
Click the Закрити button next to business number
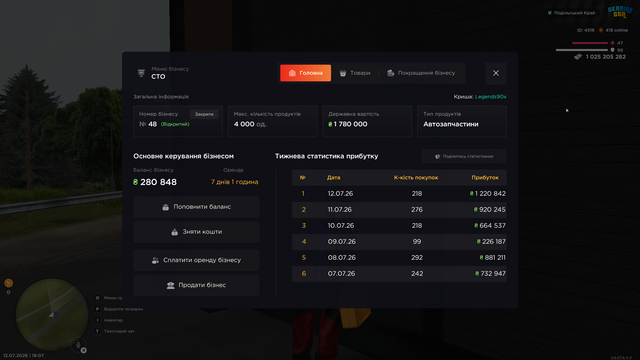[204, 114]
